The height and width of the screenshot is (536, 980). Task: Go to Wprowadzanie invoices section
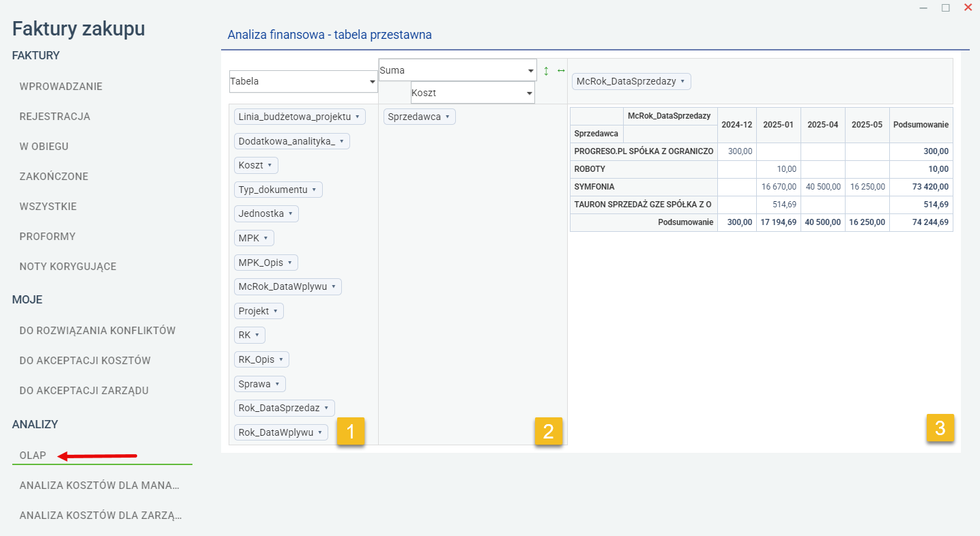pos(61,87)
